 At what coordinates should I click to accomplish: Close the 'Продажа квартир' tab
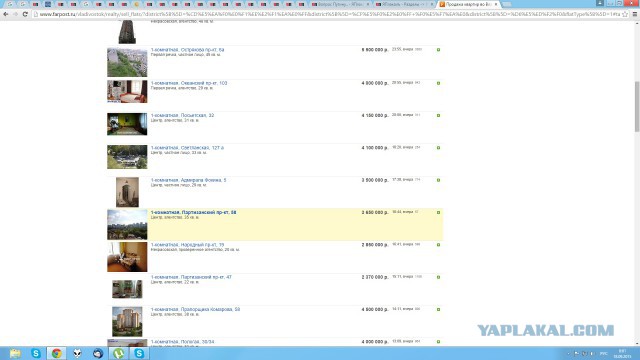pyautogui.click(x=496, y=4)
